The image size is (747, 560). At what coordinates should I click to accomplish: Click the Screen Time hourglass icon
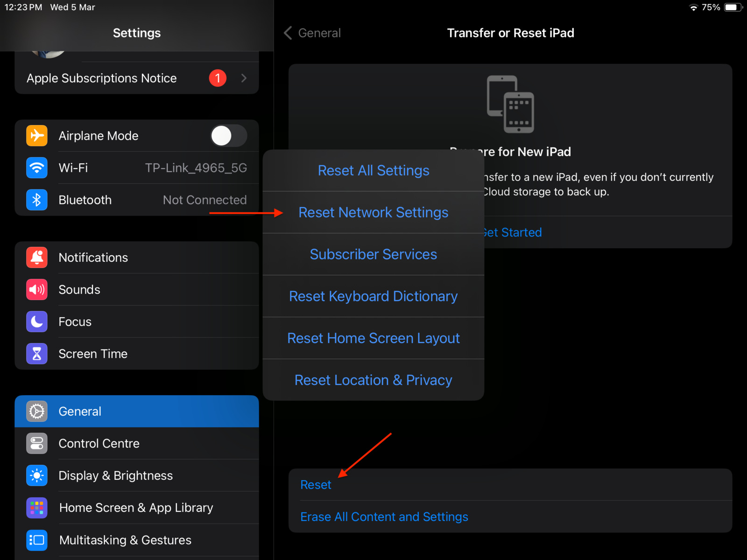coord(36,353)
